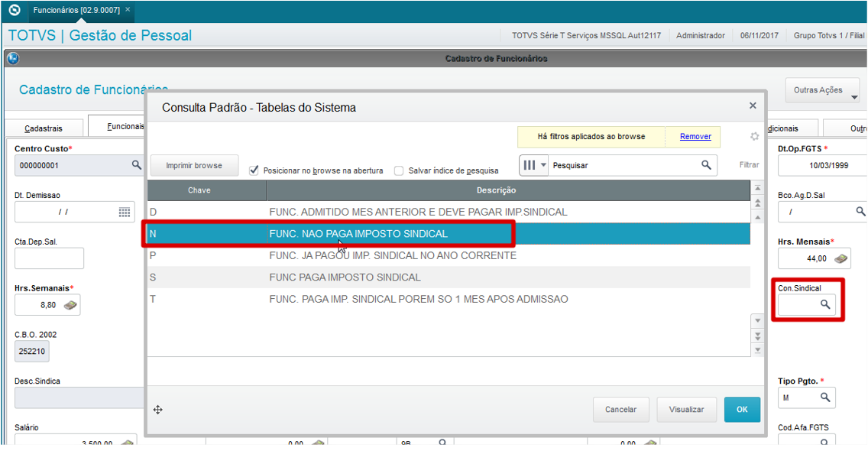Select row N FUNC. NAO PAGA IMPOSTO SINDICAL
Image resolution: width=868 pixels, height=451 pixels.
click(449, 234)
